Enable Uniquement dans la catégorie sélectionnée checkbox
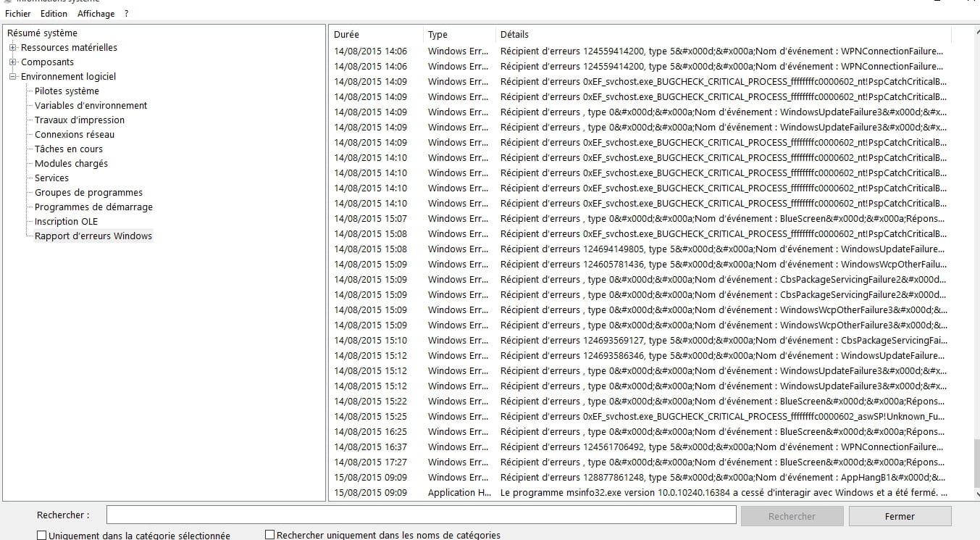This screenshot has height=540, width=980. click(x=41, y=536)
